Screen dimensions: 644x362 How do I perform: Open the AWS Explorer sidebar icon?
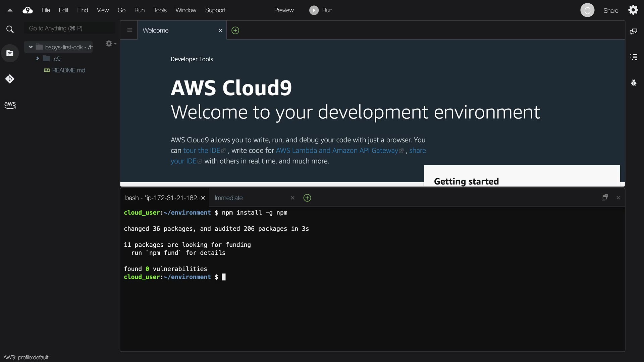(x=10, y=105)
